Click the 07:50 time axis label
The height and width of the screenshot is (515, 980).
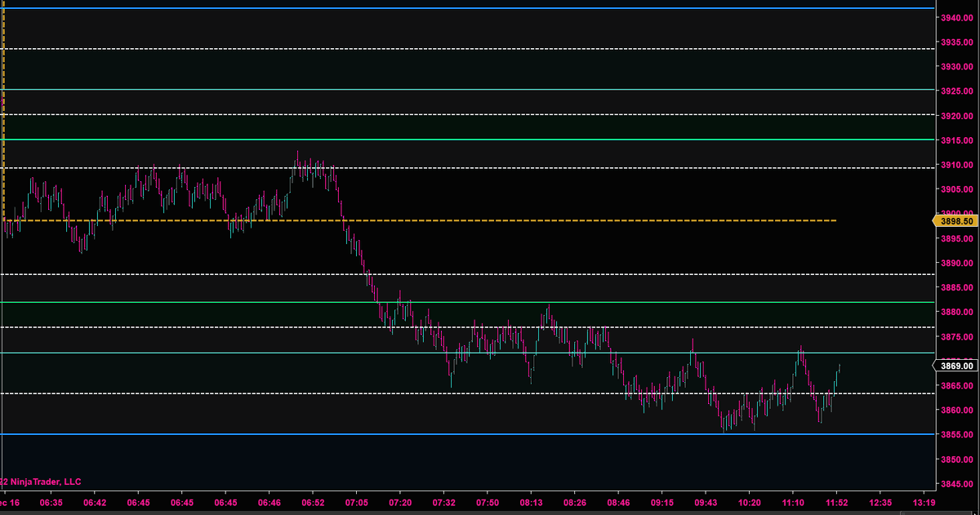tap(488, 503)
